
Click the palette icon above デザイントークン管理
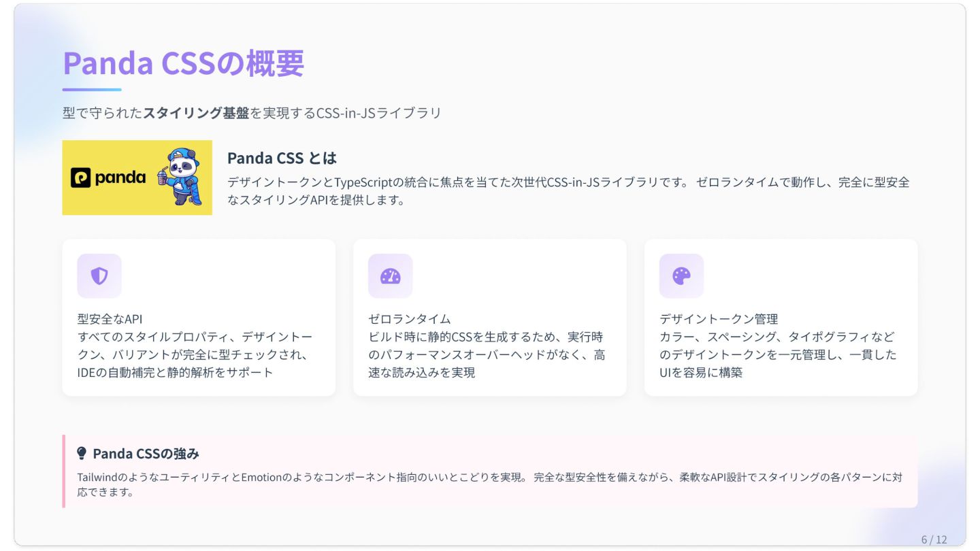click(681, 276)
